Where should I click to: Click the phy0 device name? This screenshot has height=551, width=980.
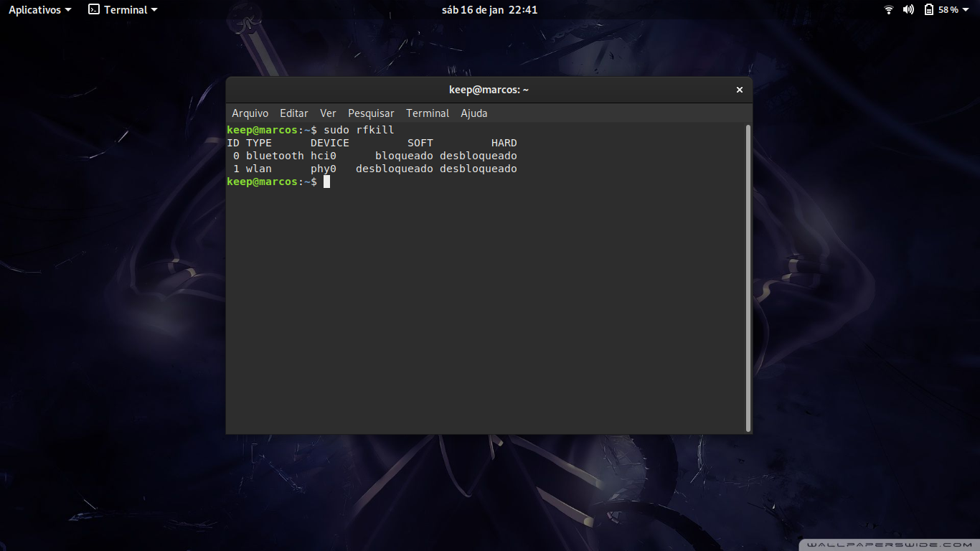(324, 169)
